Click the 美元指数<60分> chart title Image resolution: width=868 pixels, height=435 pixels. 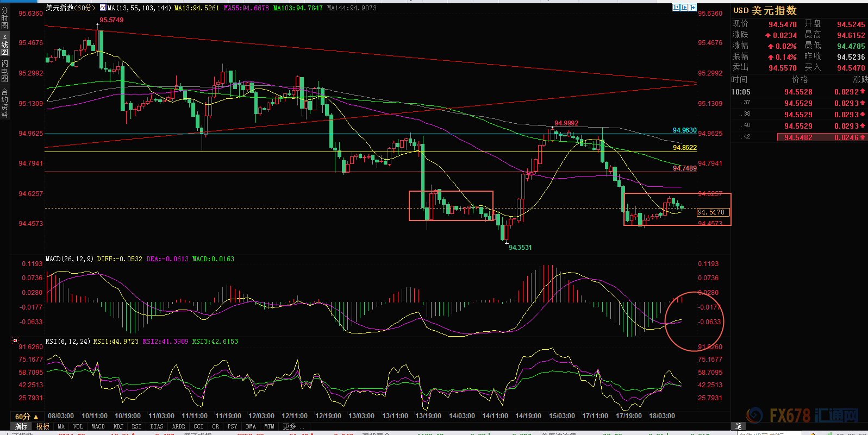click(71, 8)
